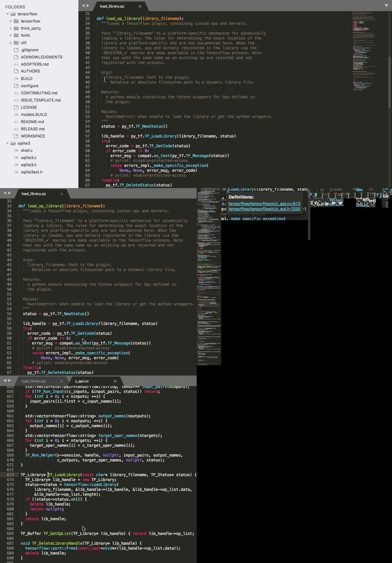Screen dimensions: 392x563
Task: Close the c_api.cc tab
Action: [x=115, y=381]
